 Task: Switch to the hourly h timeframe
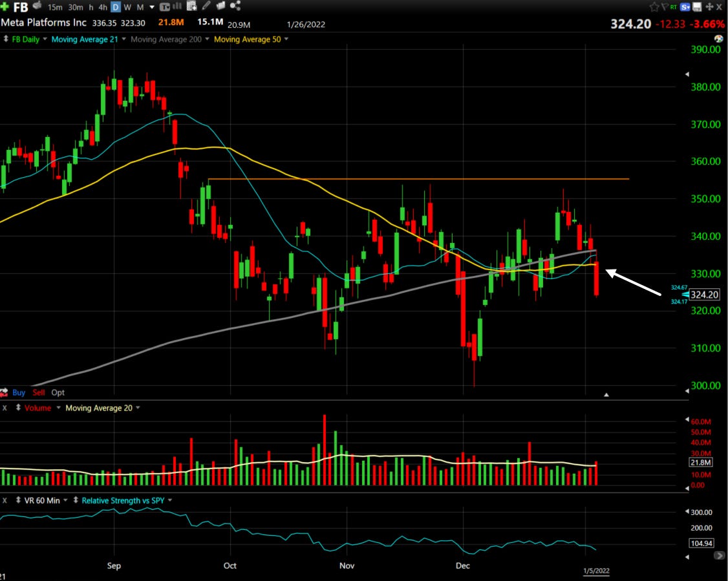[x=91, y=7]
